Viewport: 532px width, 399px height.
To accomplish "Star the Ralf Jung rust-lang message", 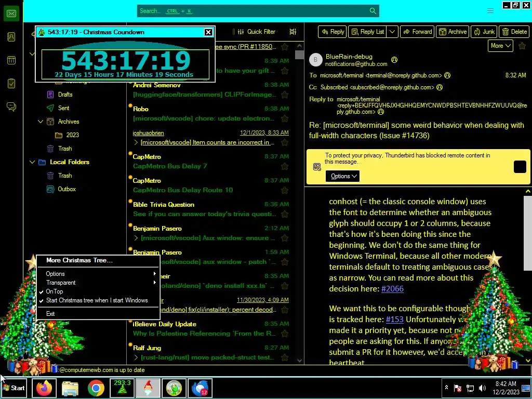I will (285, 357).
